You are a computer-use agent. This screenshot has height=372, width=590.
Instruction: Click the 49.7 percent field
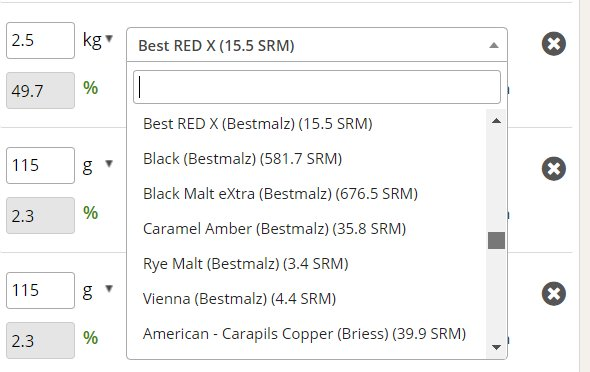[40, 91]
